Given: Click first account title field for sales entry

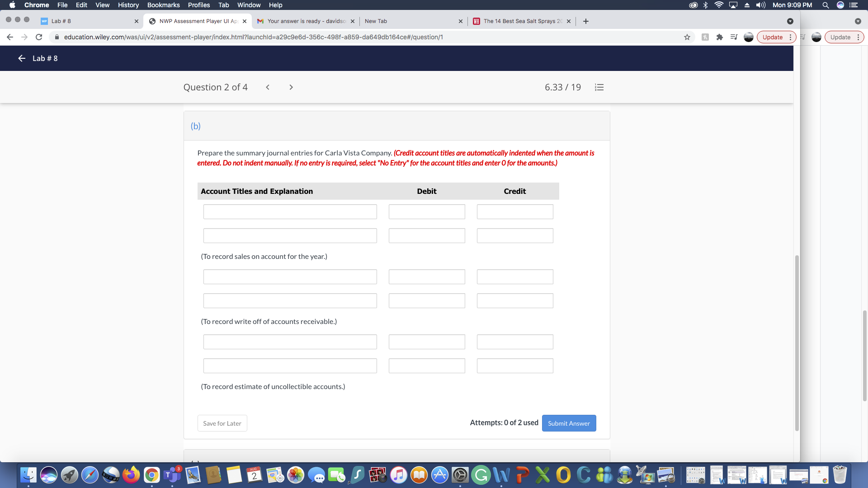Looking at the screenshot, I should click(290, 212).
